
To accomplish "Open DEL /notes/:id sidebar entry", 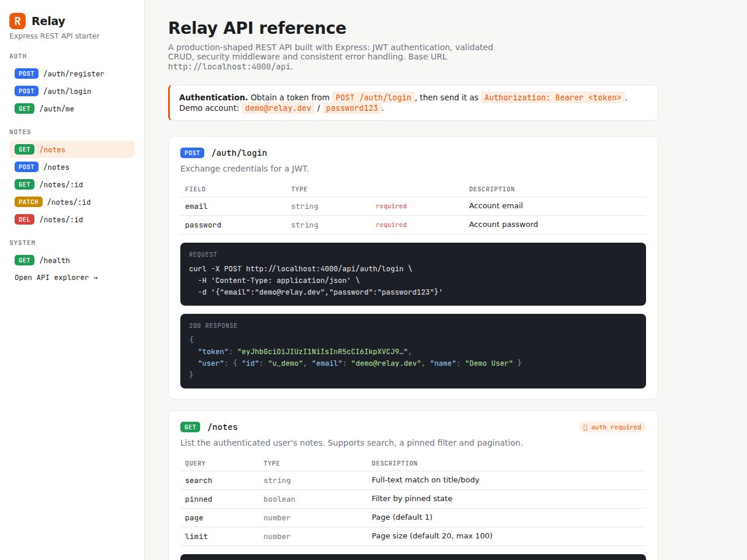I will pyautogui.click(x=72, y=219).
